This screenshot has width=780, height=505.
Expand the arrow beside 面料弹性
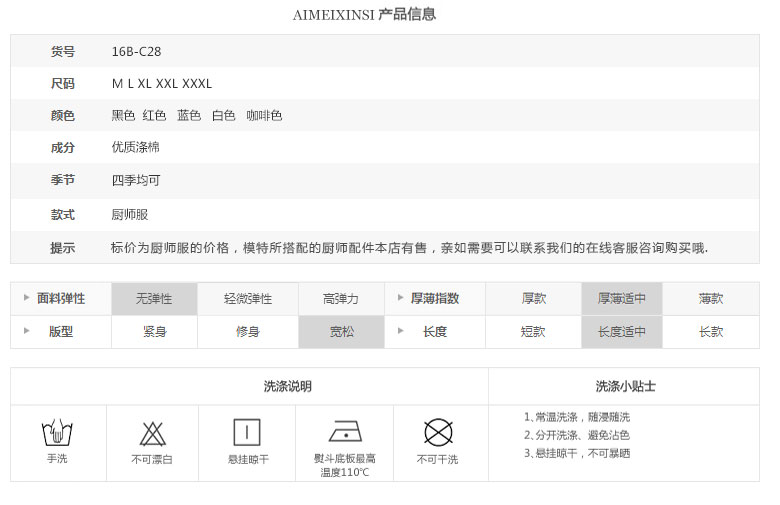click(x=27, y=298)
